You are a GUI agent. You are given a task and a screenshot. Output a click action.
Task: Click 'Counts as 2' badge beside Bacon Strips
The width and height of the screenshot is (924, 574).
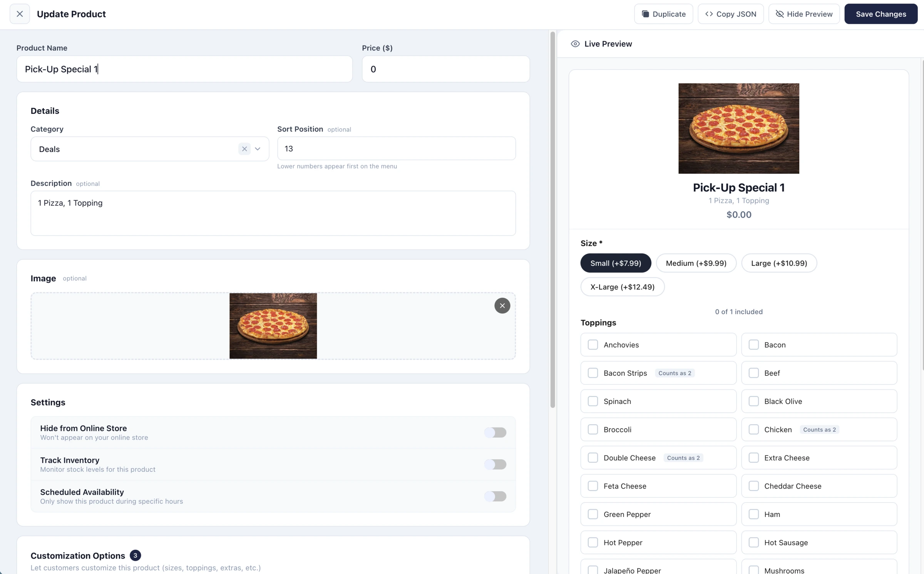pos(675,373)
